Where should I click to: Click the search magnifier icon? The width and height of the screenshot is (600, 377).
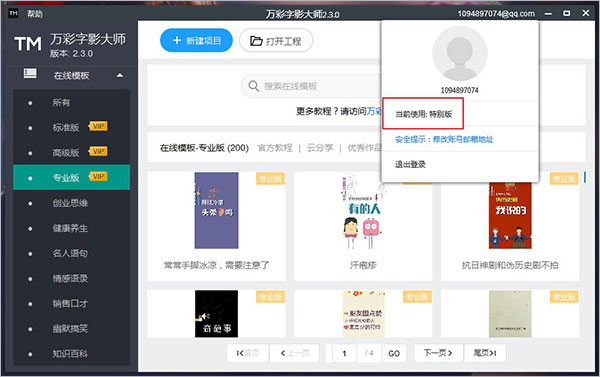pos(254,86)
